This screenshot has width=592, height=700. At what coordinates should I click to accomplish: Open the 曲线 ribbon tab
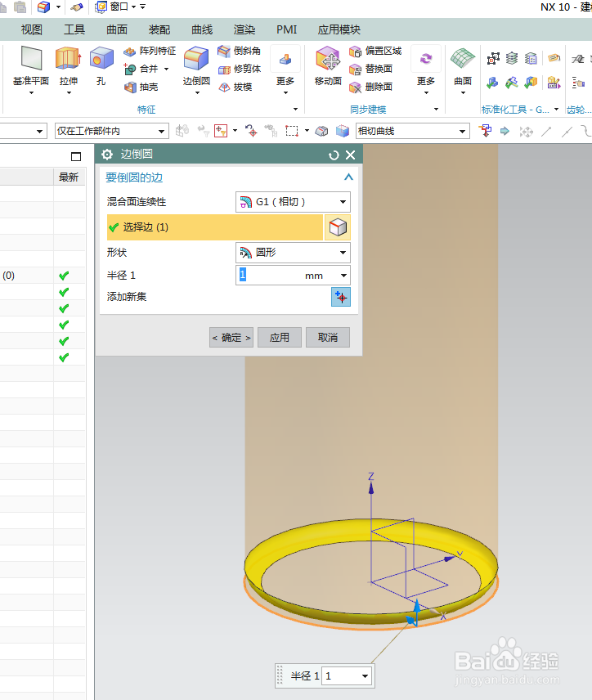202,30
